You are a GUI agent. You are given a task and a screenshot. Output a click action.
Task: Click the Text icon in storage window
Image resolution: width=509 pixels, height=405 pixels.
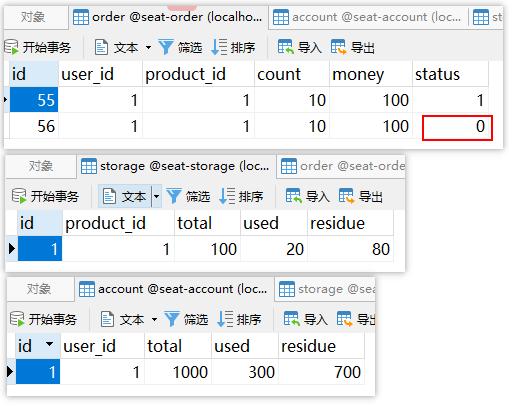coord(109,196)
